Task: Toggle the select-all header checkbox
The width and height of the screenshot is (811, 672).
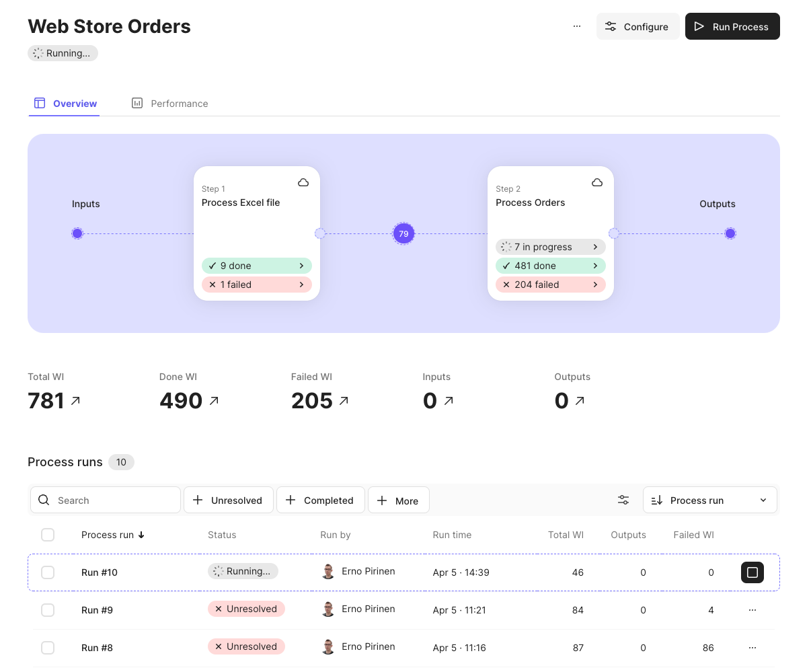Action: (x=48, y=535)
